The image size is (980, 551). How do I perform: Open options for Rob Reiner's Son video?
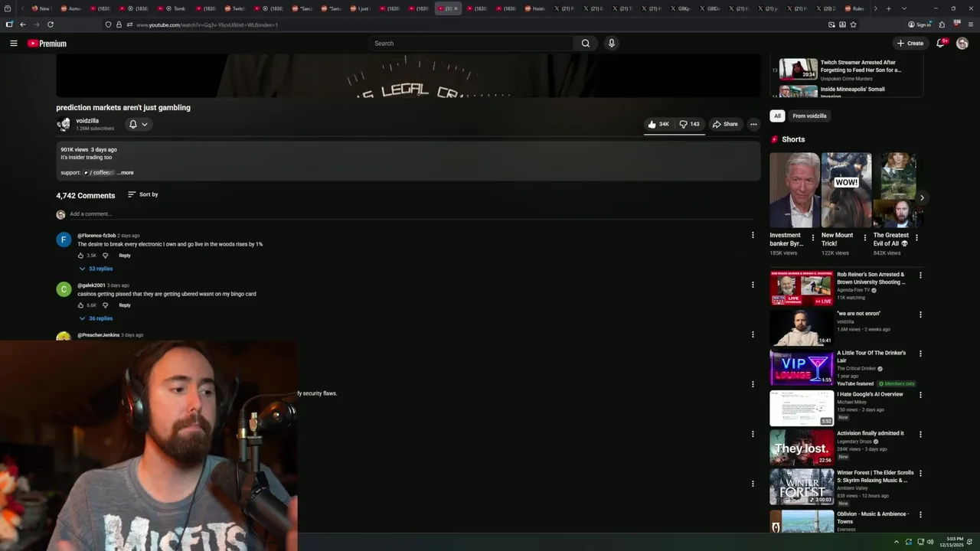coord(920,275)
